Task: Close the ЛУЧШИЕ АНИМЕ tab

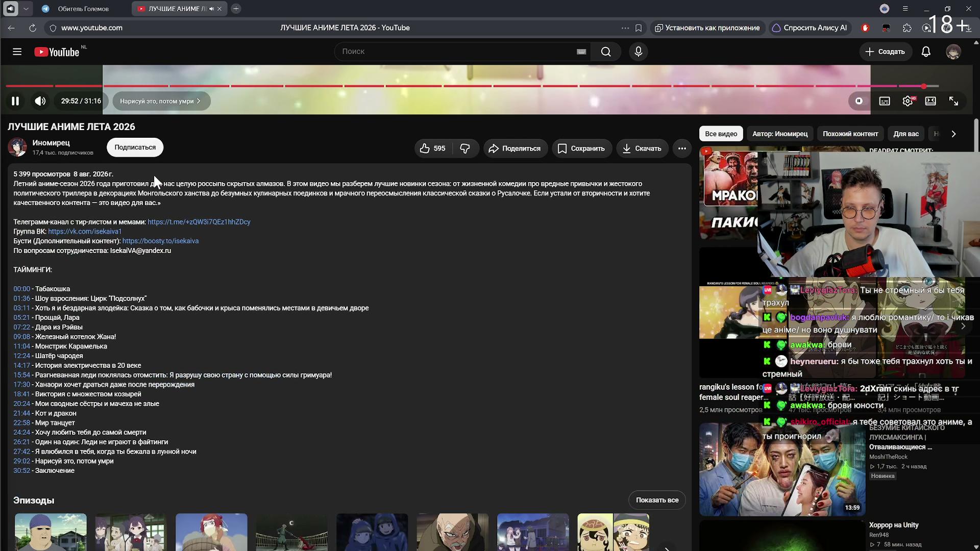Action: 219,9
